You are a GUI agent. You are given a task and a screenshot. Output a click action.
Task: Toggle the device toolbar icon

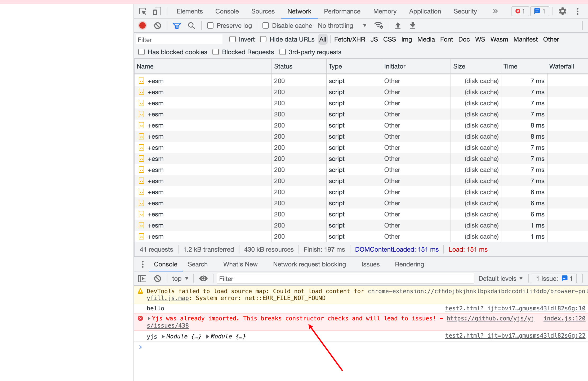(x=157, y=11)
